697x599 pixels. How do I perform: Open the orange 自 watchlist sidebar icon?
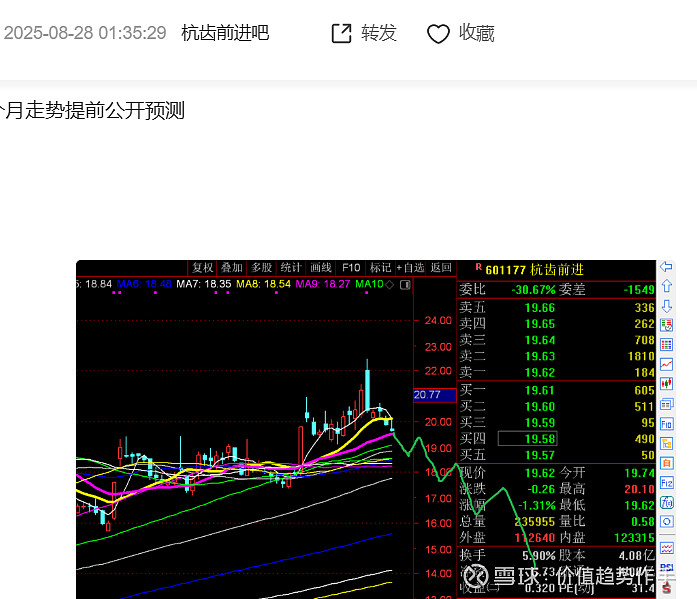point(666,463)
